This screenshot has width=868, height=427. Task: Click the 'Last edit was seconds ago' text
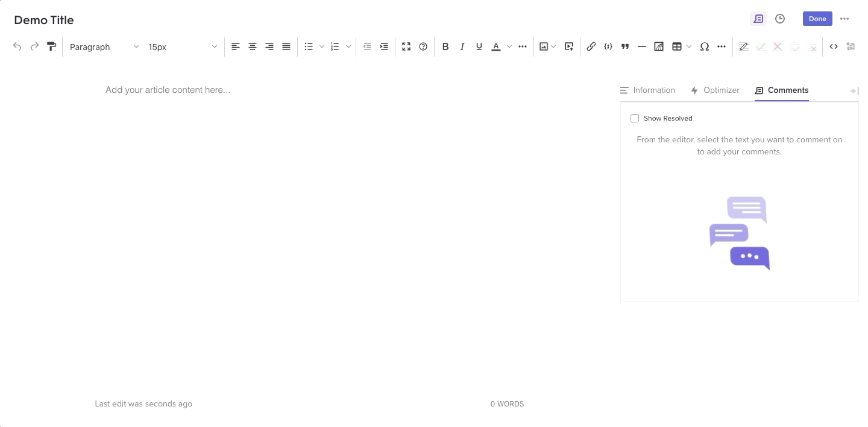[x=143, y=404]
